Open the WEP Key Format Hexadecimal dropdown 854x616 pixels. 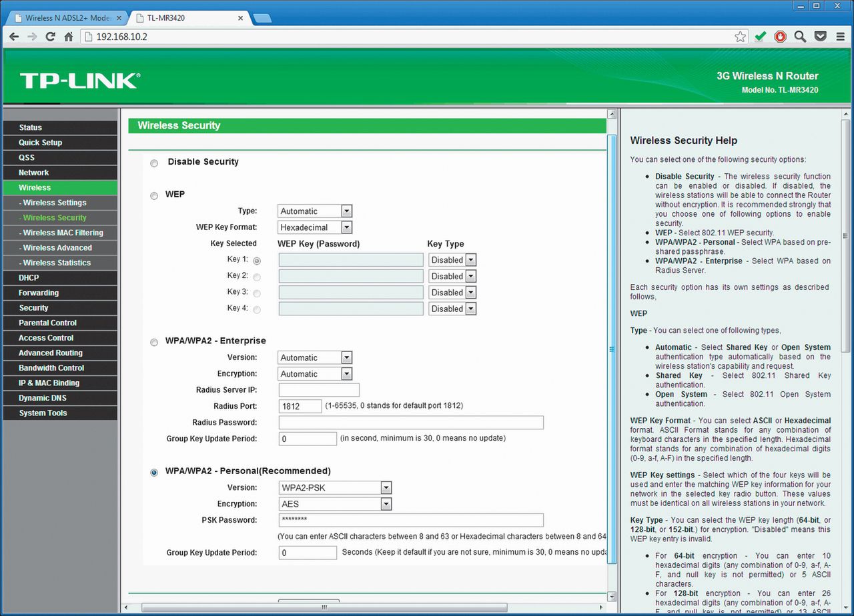click(x=315, y=227)
